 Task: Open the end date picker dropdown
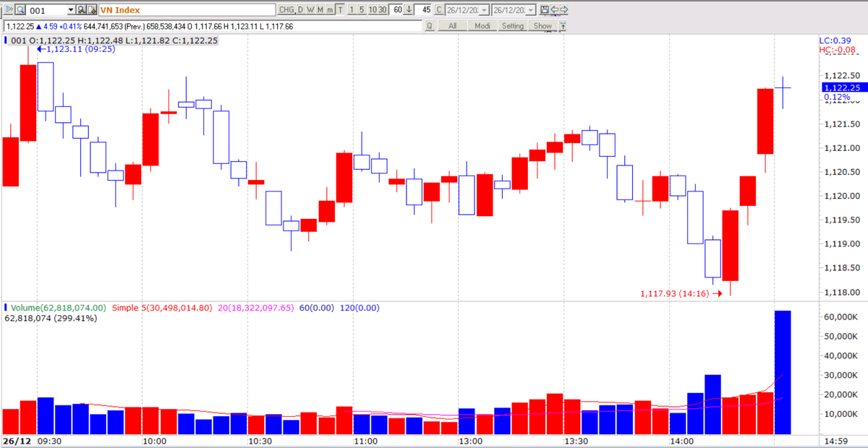(x=532, y=10)
